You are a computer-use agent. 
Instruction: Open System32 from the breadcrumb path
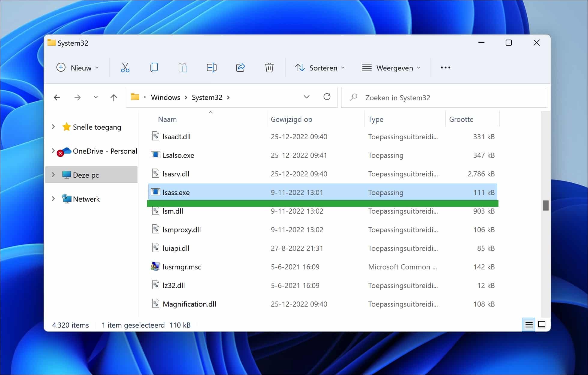[207, 97]
